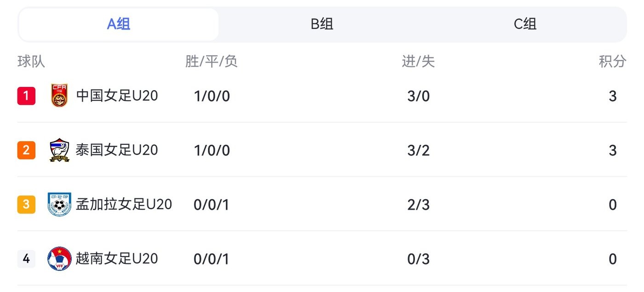
Task: Click the Bangladesh women's U20 team badge
Action: [59, 204]
